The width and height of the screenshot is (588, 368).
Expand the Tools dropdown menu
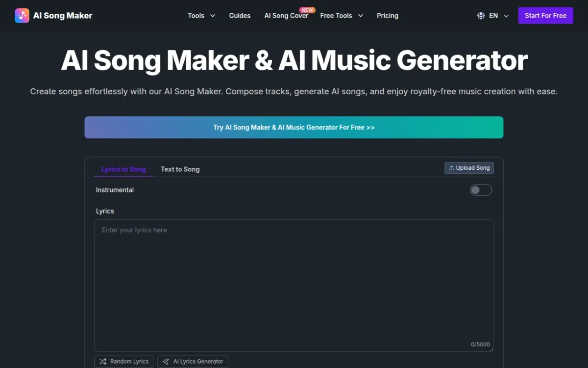(201, 16)
